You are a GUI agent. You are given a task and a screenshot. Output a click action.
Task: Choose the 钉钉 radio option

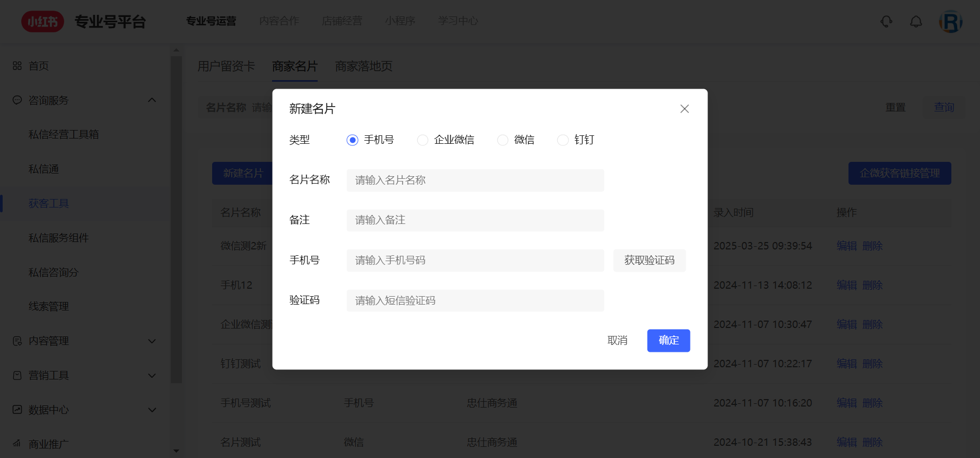coord(563,140)
